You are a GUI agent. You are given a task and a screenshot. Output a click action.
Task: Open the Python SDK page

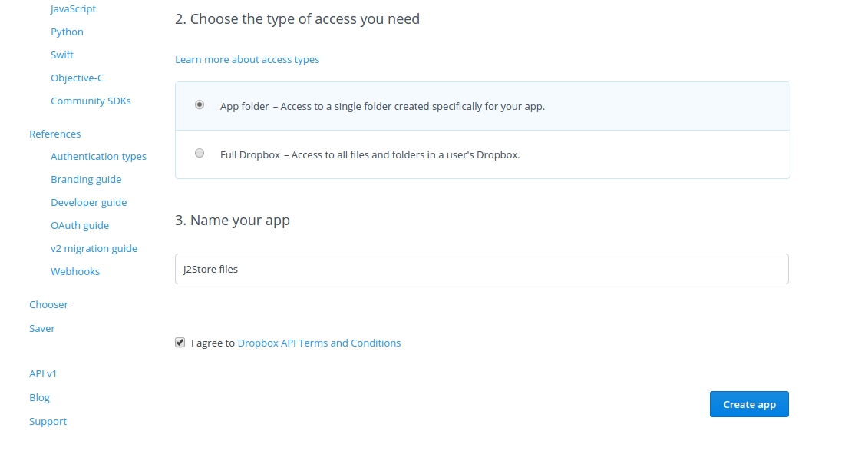pyautogui.click(x=67, y=32)
